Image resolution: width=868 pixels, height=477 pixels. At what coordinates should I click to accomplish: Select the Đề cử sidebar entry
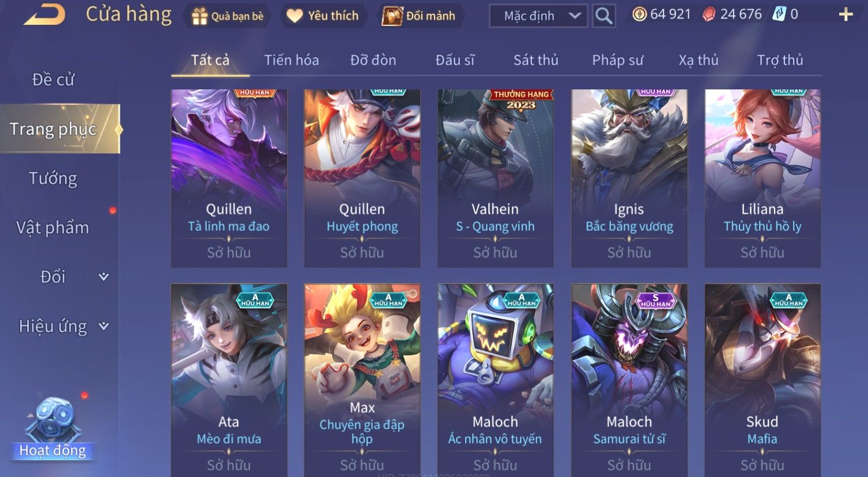(53, 80)
